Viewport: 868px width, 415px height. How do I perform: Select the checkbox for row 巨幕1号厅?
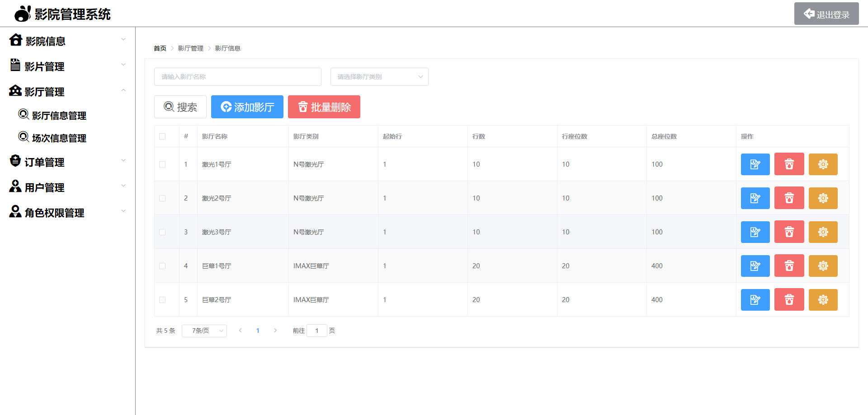tap(162, 266)
